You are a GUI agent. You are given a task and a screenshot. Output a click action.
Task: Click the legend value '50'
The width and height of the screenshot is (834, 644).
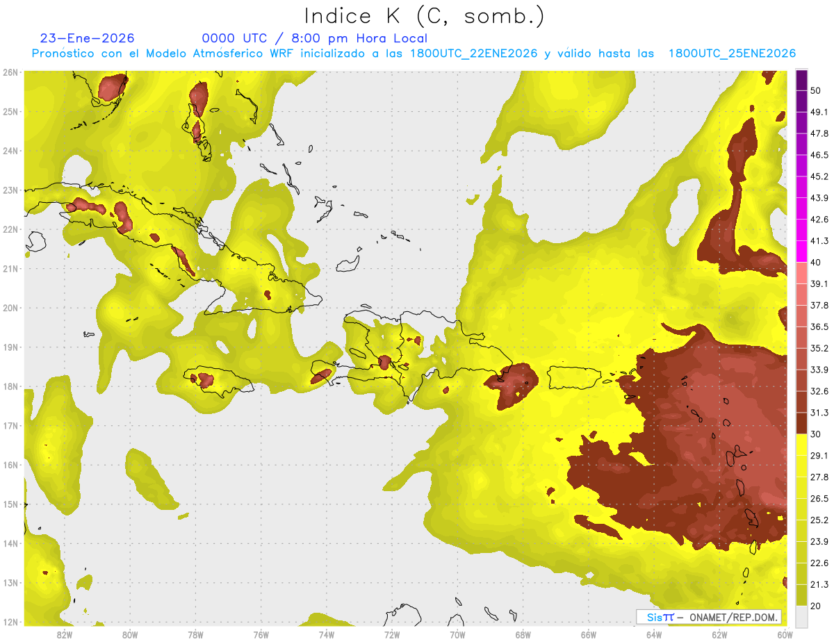816,90
